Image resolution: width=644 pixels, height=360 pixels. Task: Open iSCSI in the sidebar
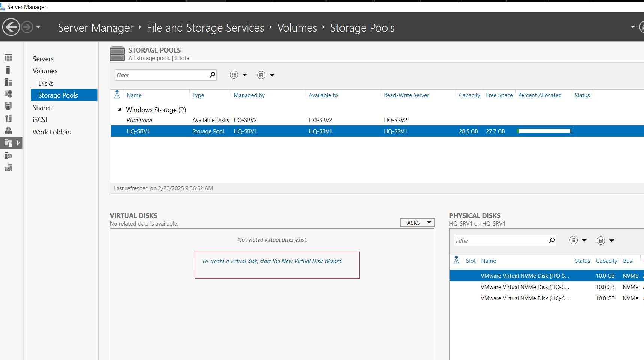pos(40,120)
